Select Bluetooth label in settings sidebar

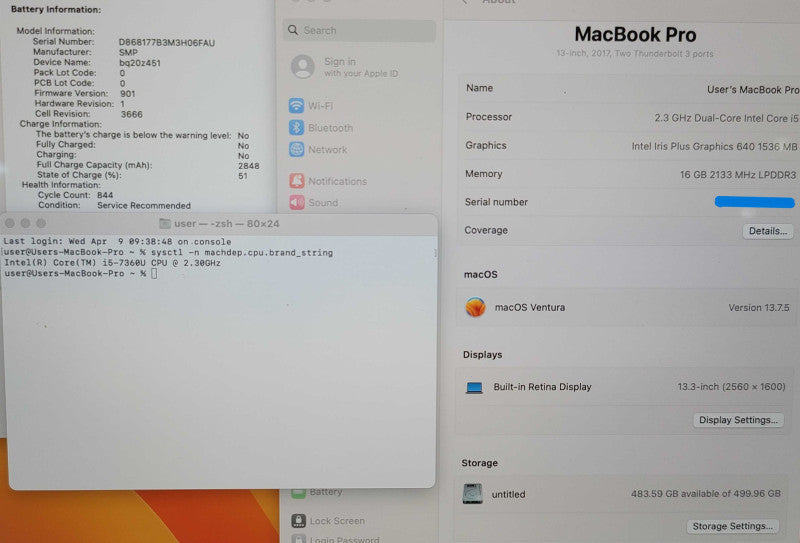330,128
